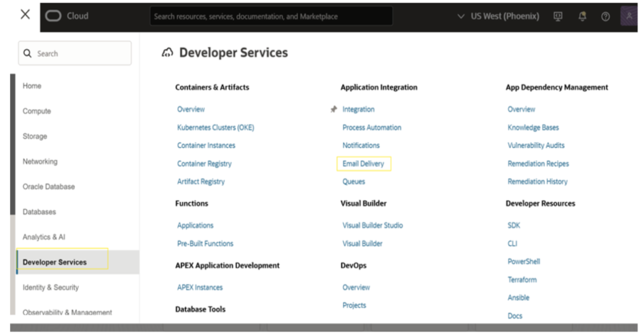
Task: Open the SDK link
Action: (514, 225)
